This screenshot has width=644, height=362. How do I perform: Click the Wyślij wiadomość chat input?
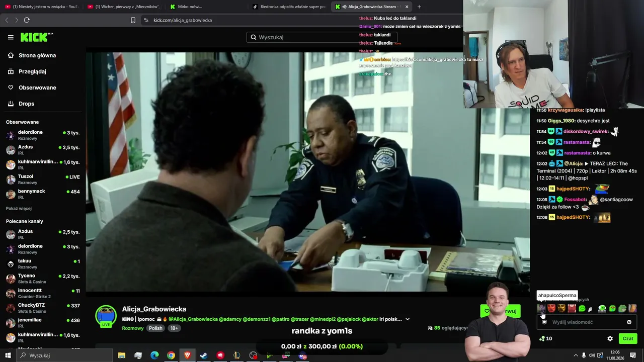point(587,322)
